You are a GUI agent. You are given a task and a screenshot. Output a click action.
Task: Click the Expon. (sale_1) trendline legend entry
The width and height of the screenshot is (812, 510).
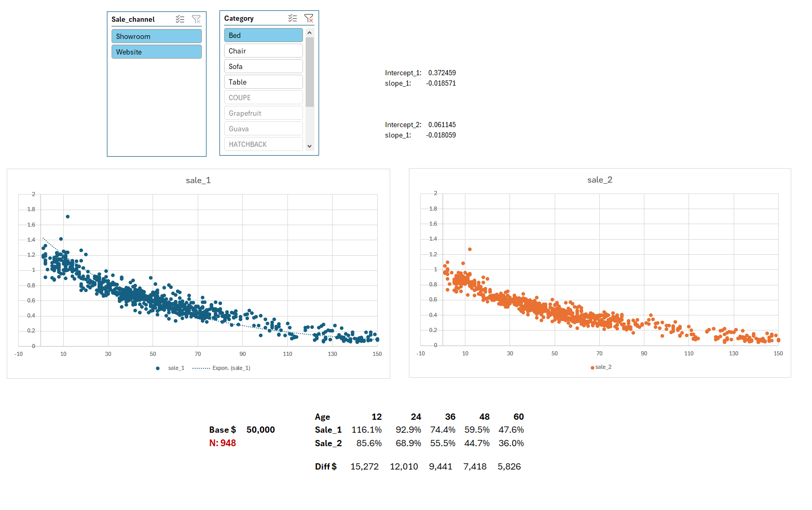[x=222, y=368]
